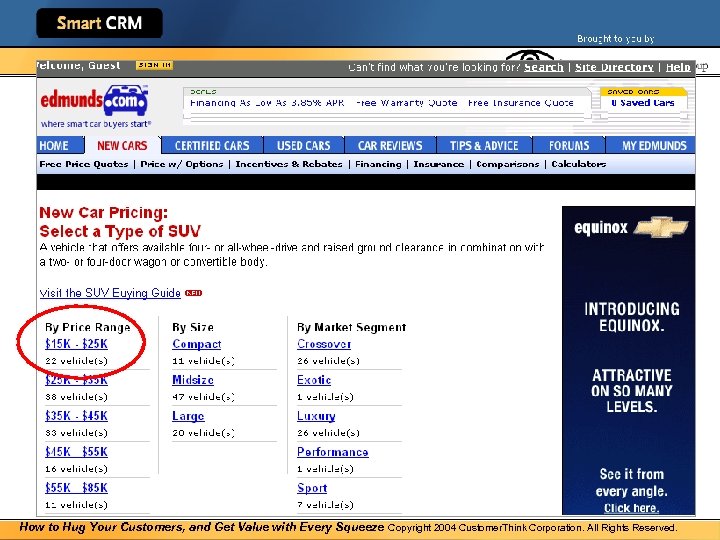This screenshot has height=540, width=720.
Task: Click the Smart CRM title badge
Action: coord(99,23)
